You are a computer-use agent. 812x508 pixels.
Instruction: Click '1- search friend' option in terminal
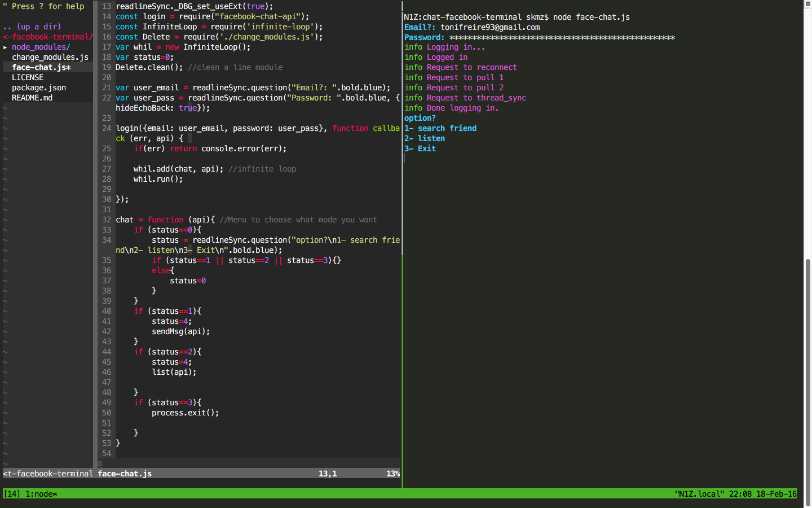coord(440,128)
